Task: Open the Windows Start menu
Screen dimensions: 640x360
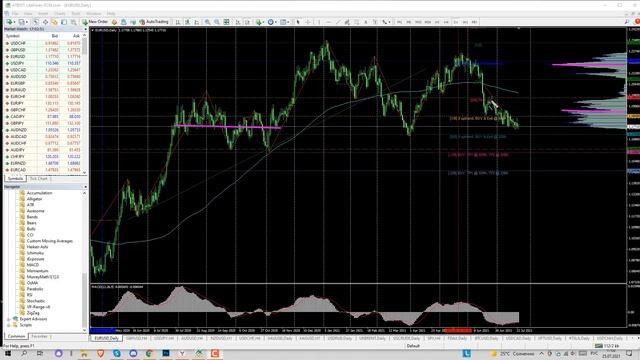Action: 7,353
